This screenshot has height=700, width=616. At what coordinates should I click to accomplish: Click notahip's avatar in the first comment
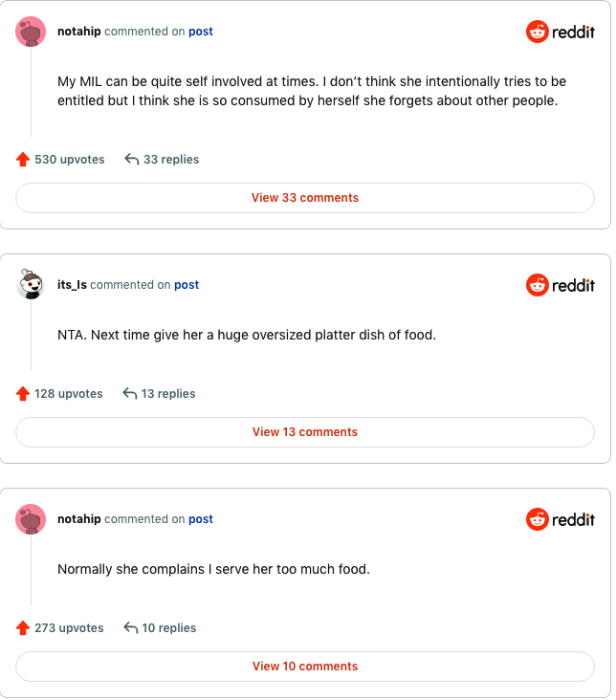(x=31, y=32)
